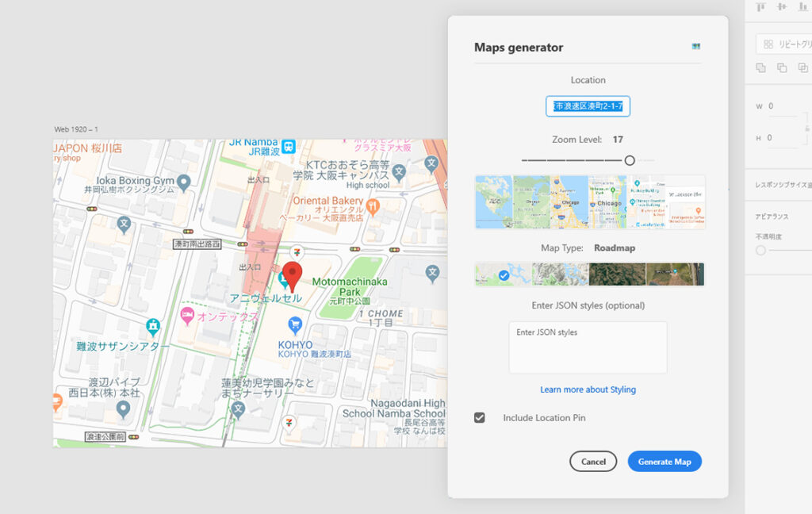
Task: Click the KOHYO shopping cart pin
Action: click(295, 325)
